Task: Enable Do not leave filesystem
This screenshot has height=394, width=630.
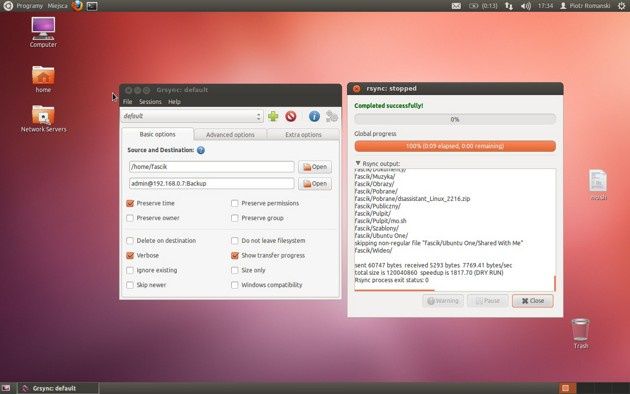Action: pos(235,241)
